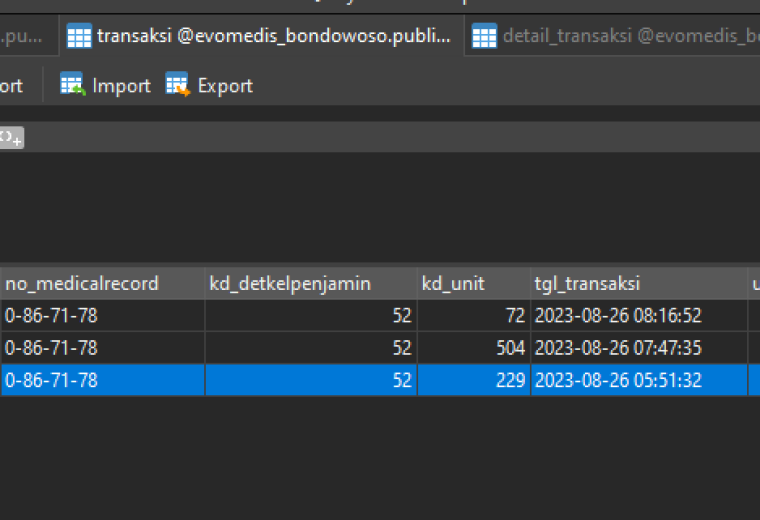Viewport: 760px width, 520px height.
Task: Open the detail_transaksi @evomedis tab
Action: 613,36
